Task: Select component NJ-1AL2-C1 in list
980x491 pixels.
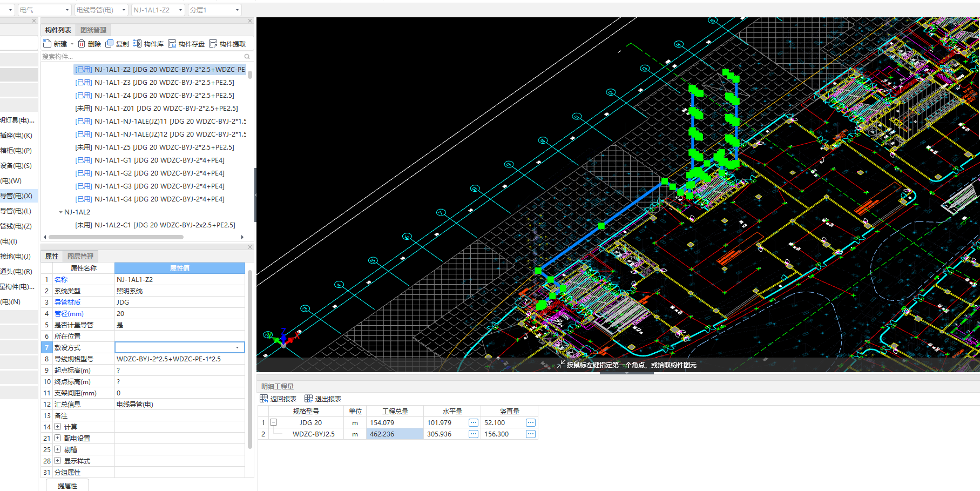Action: coord(155,225)
